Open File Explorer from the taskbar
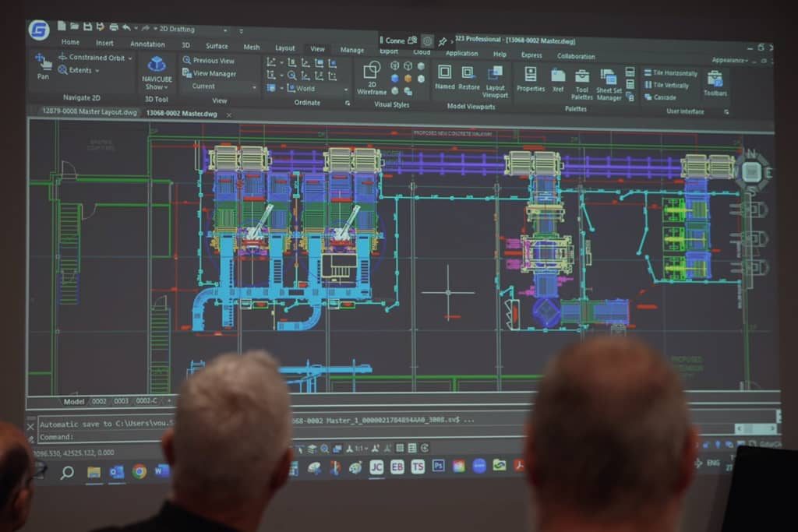The image size is (798, 532). coord(94,473)
